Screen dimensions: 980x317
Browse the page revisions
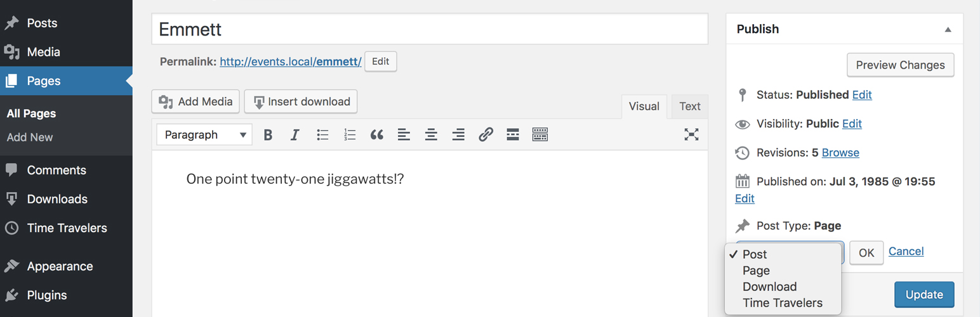(x=840, y=153)
